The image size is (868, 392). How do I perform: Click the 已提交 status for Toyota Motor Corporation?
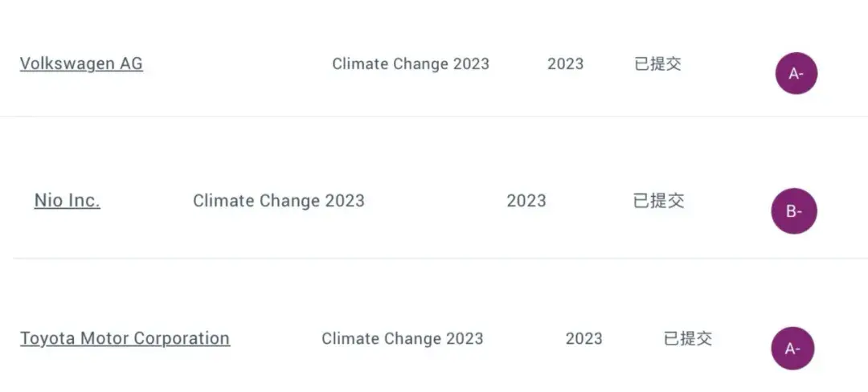687,338
